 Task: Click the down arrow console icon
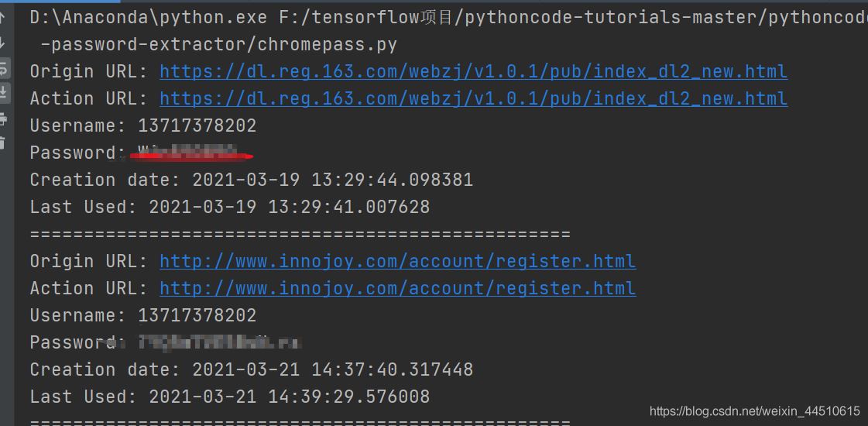point(3,43)
